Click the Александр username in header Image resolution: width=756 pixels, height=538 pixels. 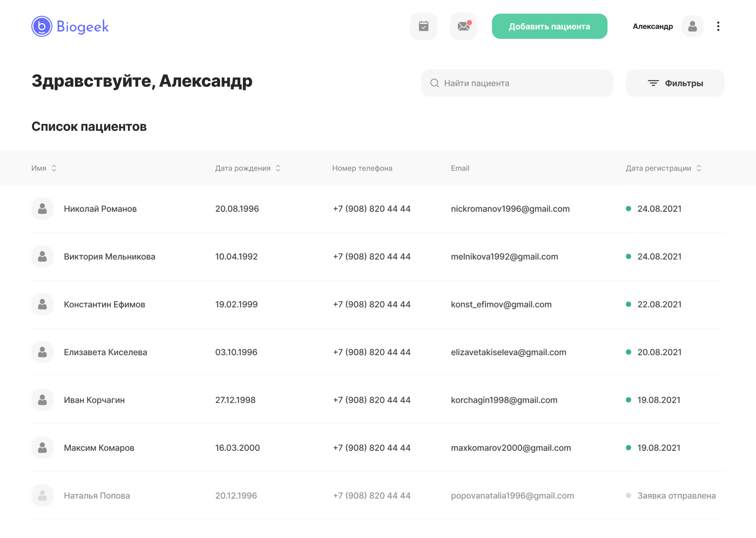coord(653,26)
